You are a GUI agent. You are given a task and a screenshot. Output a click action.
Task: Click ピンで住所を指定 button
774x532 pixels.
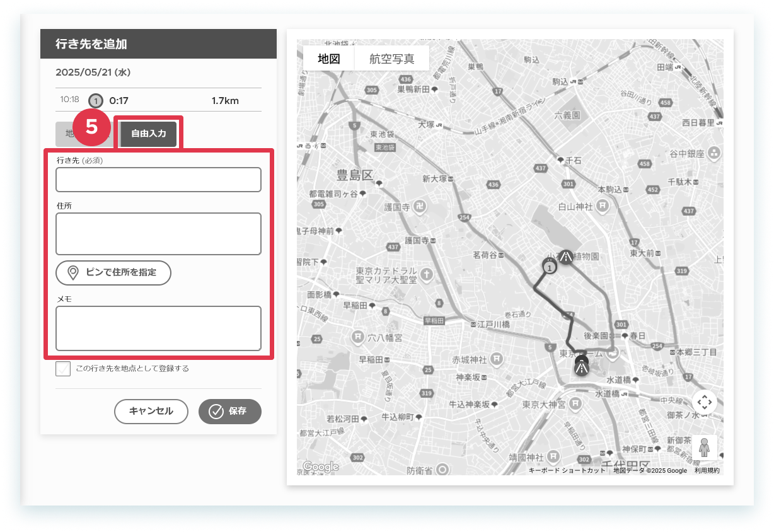pyautogui.click(x=113, y=273)
